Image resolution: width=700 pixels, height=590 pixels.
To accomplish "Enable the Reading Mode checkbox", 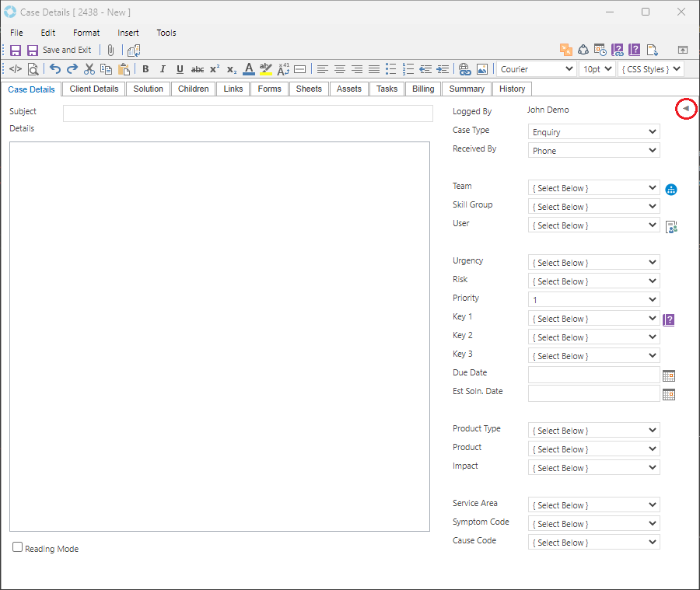I will click(18, 547).
